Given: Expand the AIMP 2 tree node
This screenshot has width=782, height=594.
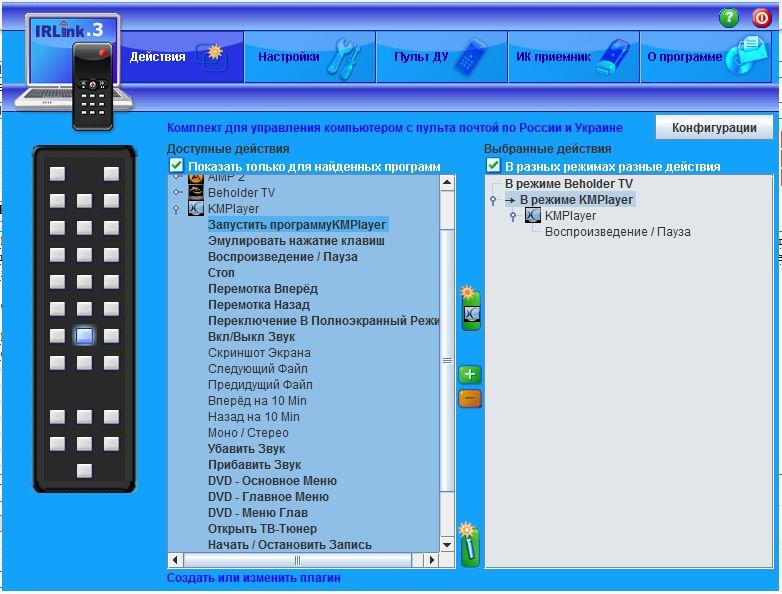Looking at the screenshot, I should click(x=178, y=178).
